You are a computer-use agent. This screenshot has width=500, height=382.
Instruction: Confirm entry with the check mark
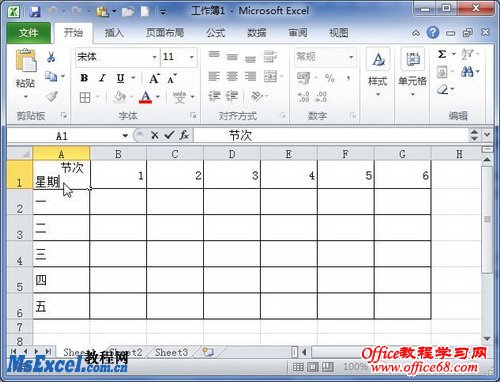coord(169,135)
